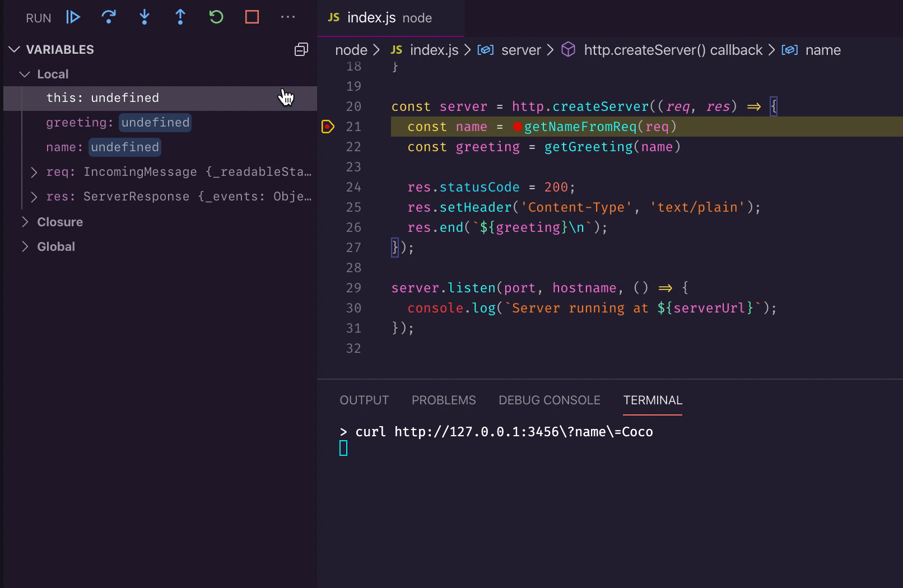
Task: Expand the Global scope
Action: [x=25, y=247]
